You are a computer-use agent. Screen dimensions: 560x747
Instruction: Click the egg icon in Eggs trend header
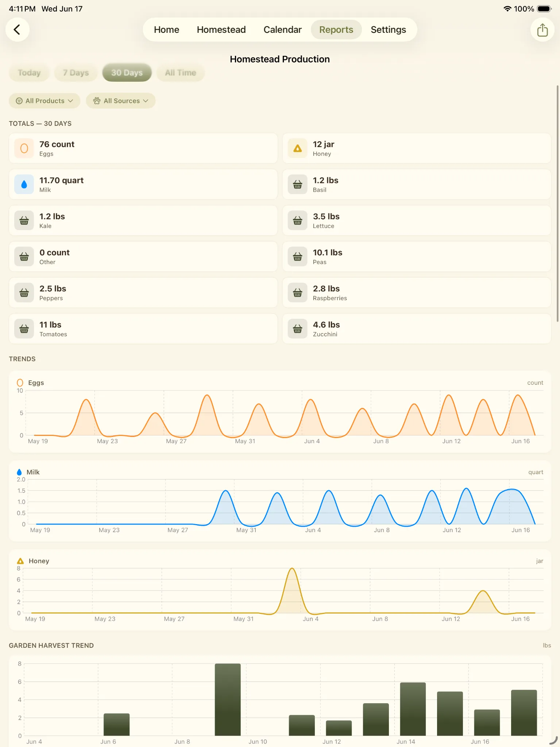20,383
